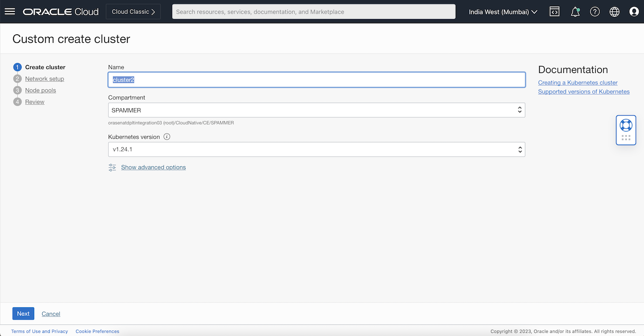Click the Oracle copyright notice text
644x336 pixels.
tap(563, 331)
